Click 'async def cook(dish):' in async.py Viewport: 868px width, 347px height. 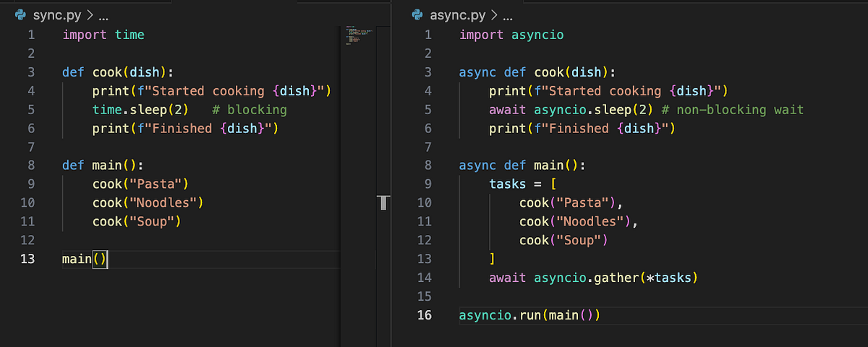click(x=537, y=72)
